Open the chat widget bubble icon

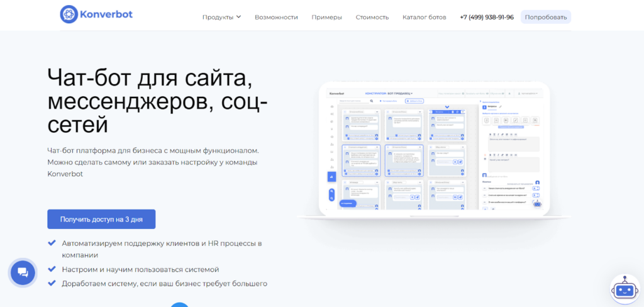pos(23,272)
